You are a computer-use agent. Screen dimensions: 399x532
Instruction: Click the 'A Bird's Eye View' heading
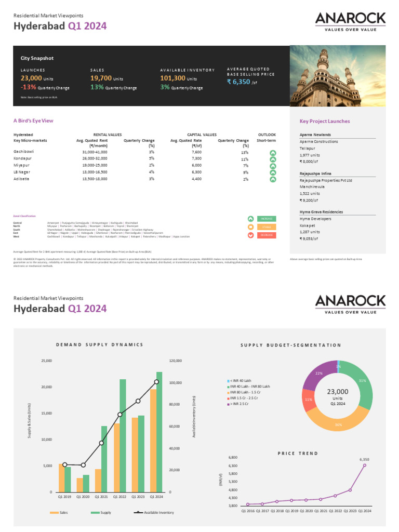coord(33,121)
